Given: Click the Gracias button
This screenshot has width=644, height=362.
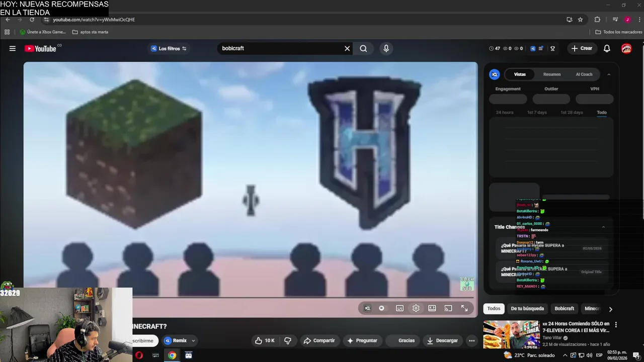Looking at the screenshot, I should tap(403, 340).
